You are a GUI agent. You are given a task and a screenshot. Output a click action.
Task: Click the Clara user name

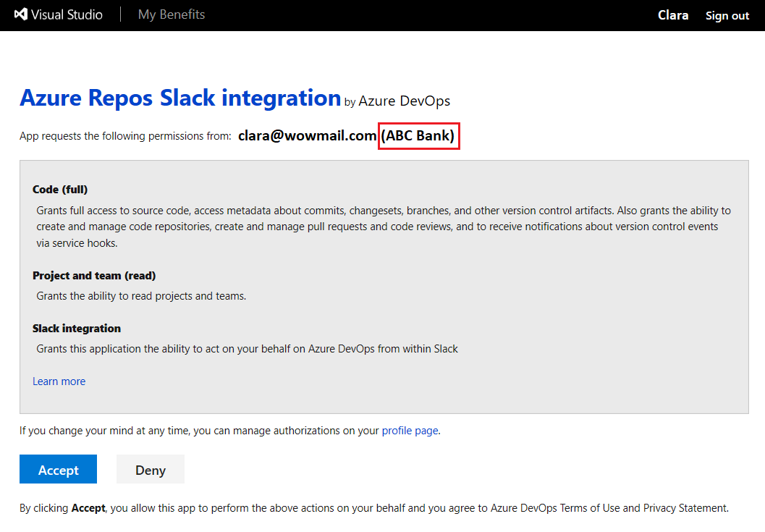point(673,15)
